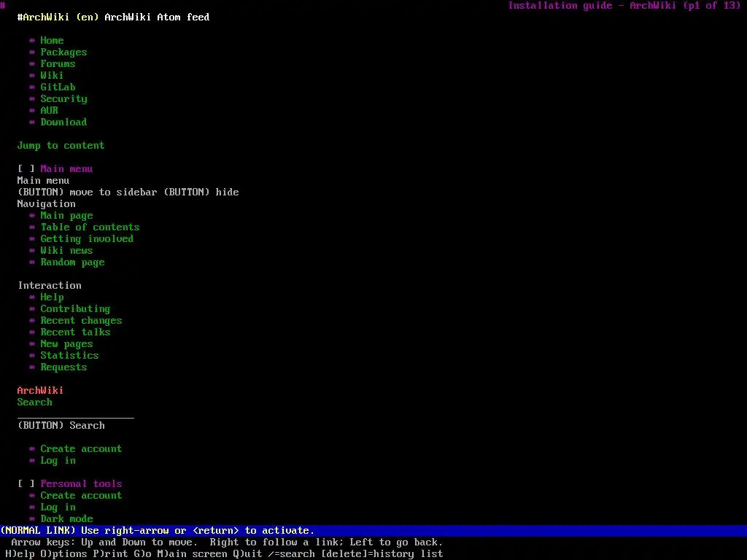Go to the Download link
This screenshot has height=560, width=747.
coord(64,122)
